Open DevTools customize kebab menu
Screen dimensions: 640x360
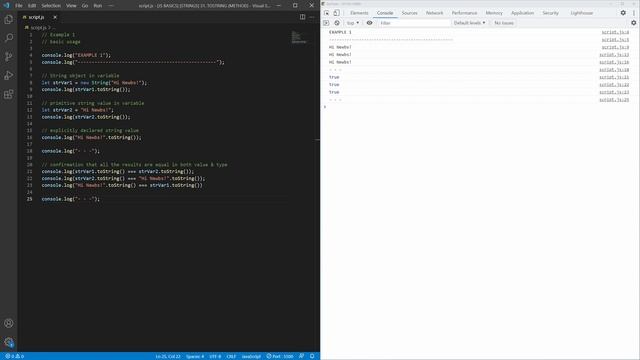pyautogui.click(x=634, y=13)
